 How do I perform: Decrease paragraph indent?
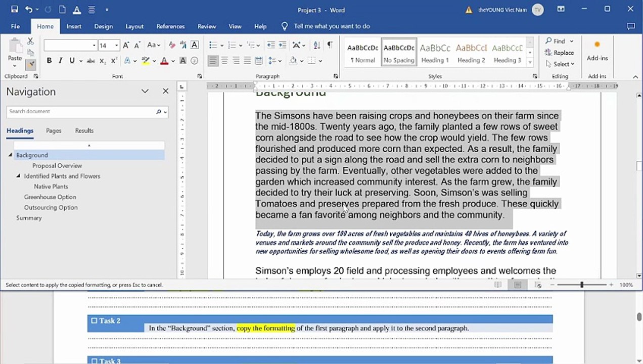point(271,45)
